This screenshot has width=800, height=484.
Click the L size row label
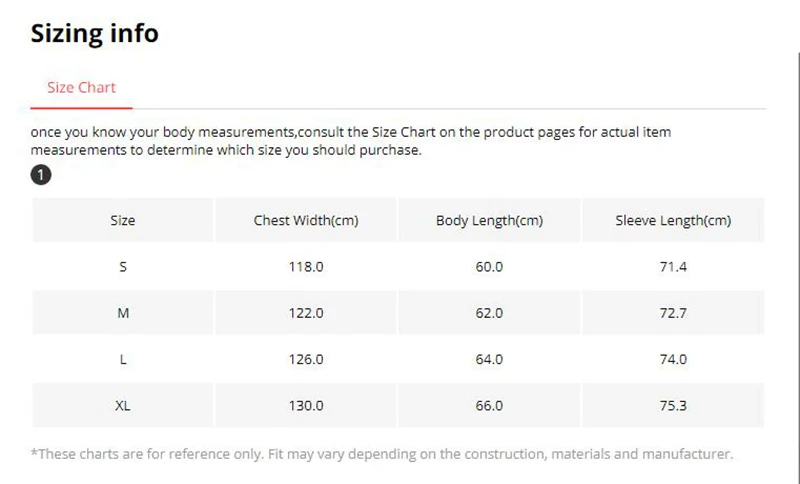pos(122,359)
